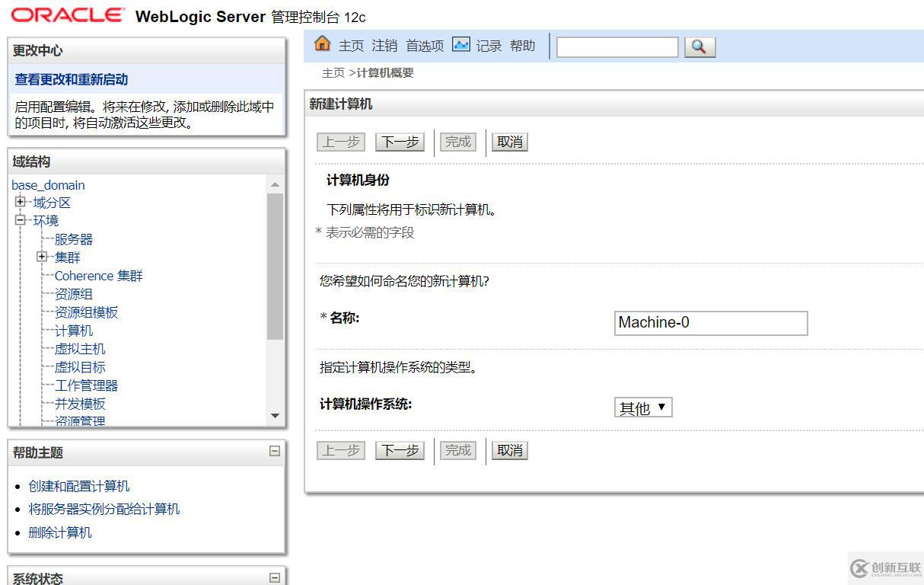Click the top 取消 button
The height and width of the screenshot is (585, 924).
(x=509, y=142)
